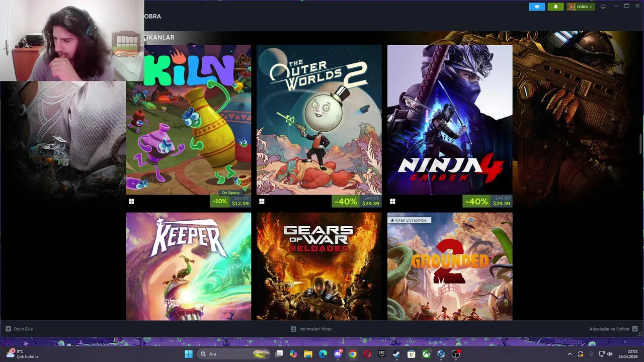
Task: Open Opera browser from the taskbar
Action: 367,354
